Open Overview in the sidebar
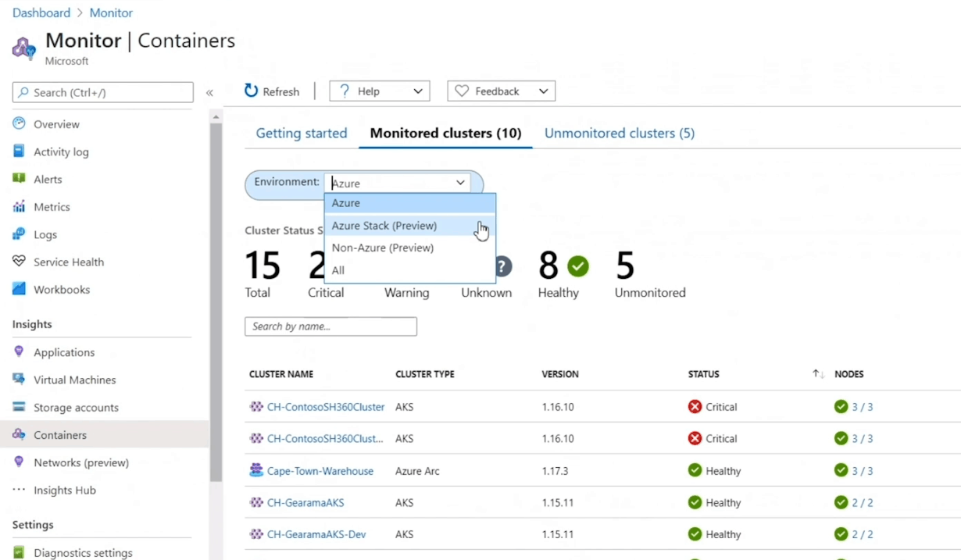961x560 pixels. (x=56, y=124)
